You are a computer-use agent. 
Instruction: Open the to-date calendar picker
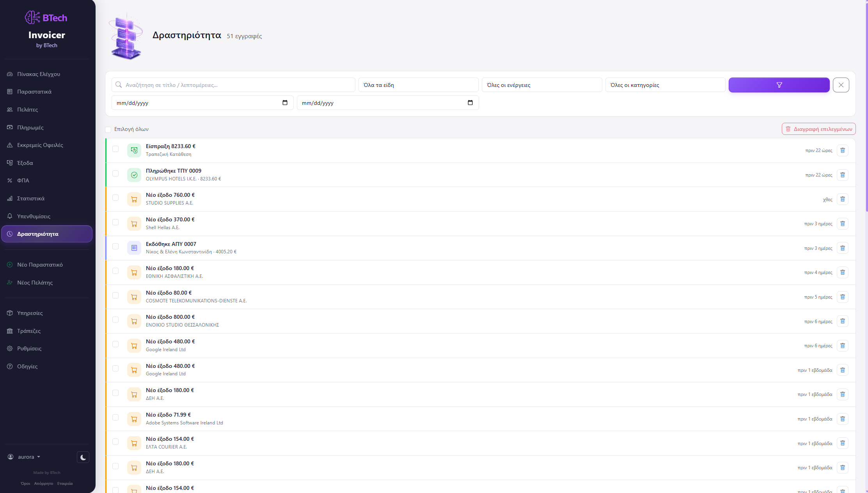[470, 103]
